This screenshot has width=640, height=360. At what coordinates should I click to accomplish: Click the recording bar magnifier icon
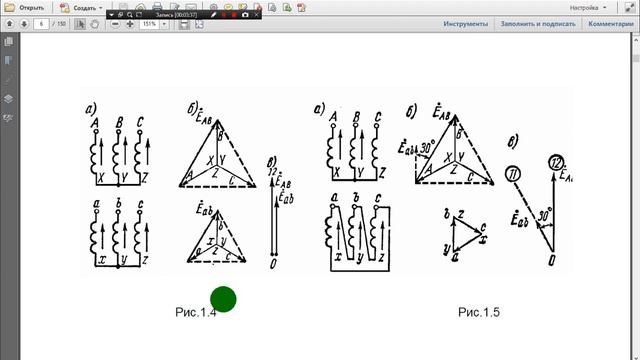pyautogui.click(x=130, y=15)
